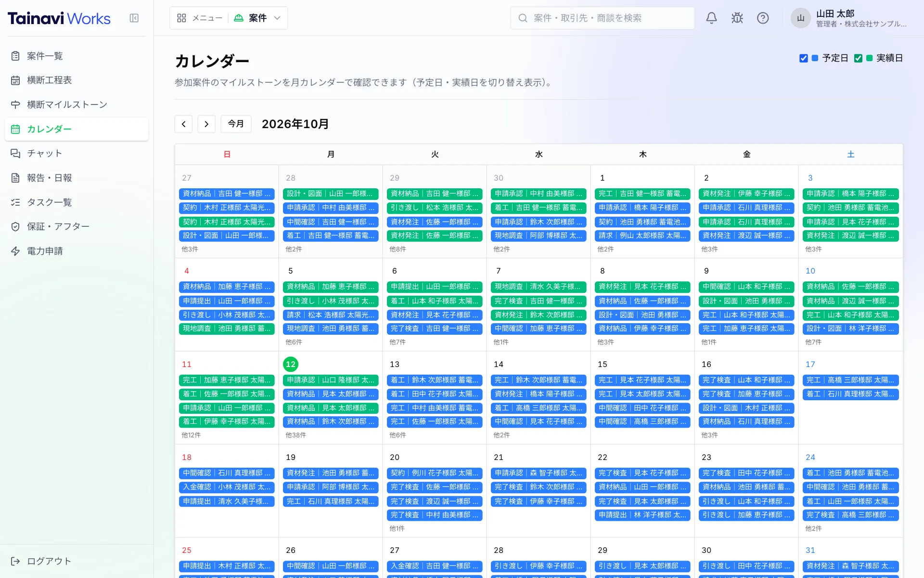The image size is (924, 578).
Task: Uncheck the 実績日 checkbox
Action: point(858,58)
